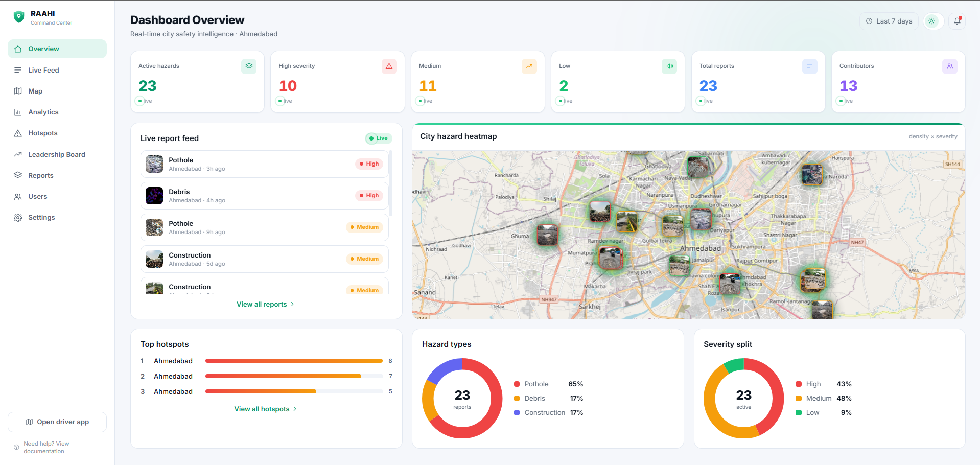Click the Low severity speaker icon
Viewport: 980px width, 465px height.
pos(669,66)
